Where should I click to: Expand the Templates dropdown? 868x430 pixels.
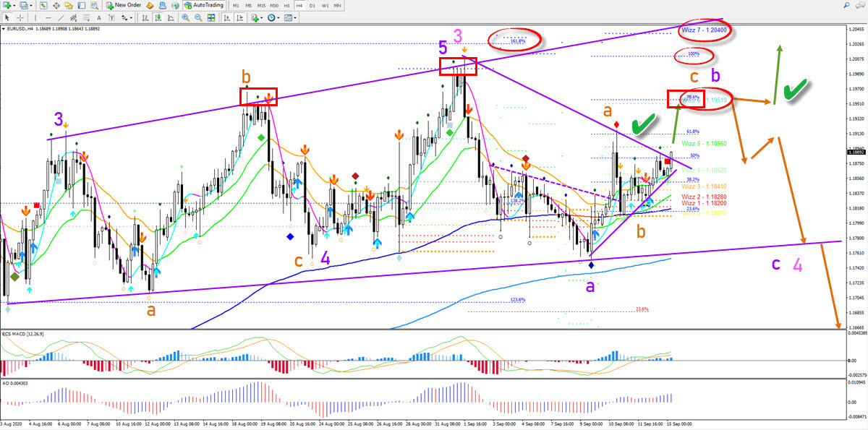[291, 17]
